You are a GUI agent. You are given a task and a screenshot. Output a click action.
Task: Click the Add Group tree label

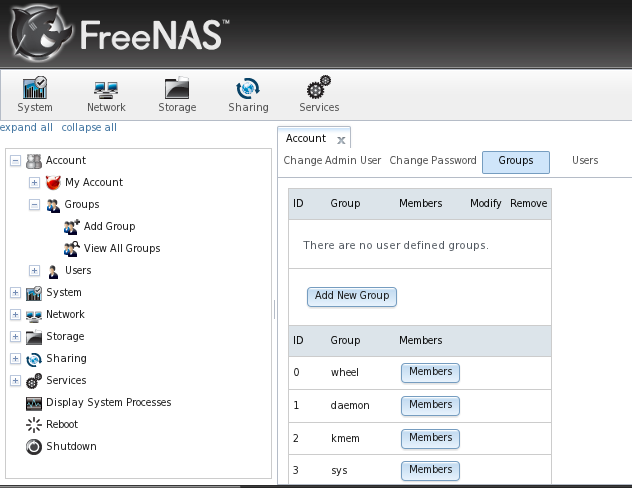coord(110,226)
